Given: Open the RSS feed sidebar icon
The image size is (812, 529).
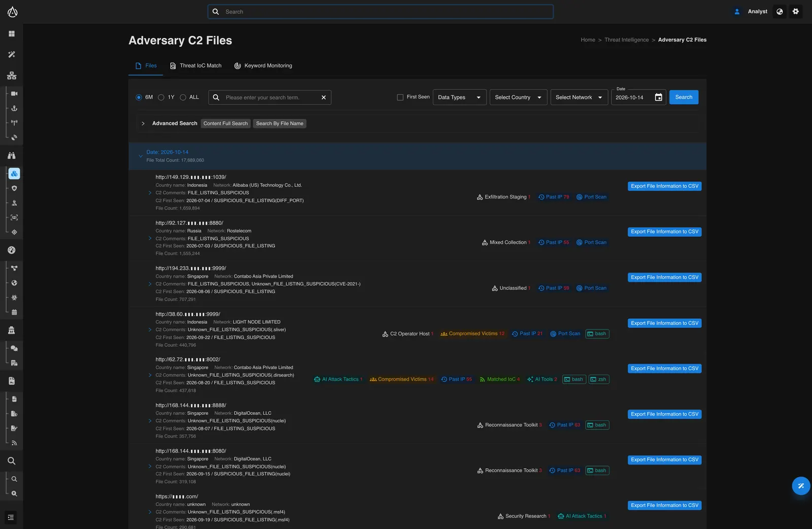Looking at the screenshot, I should (x=14, y=443).
